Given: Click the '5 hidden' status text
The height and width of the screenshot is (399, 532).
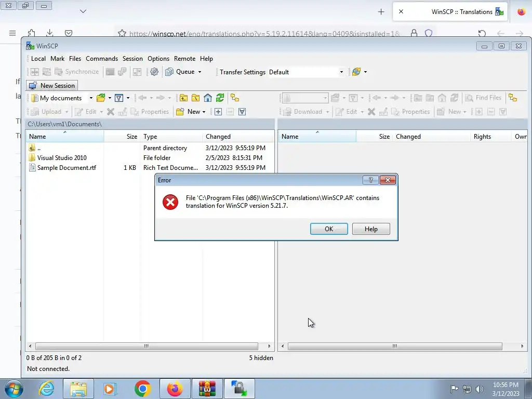Looking at the screenshot, I should click(x=261, y=358).
